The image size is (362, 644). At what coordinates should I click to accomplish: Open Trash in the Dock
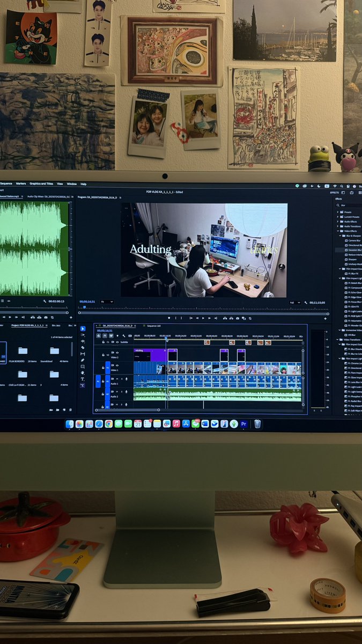tap(257, 424)
